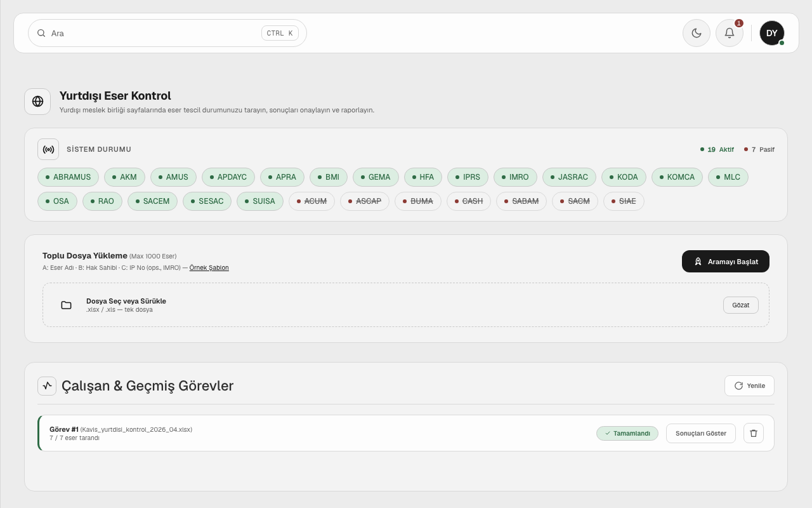This screenshot has width=812, height=508.
Task: Click the activity pulse icon beside Çalışan & Geçmiş Görevler
Action: click(x=47, y=385)
